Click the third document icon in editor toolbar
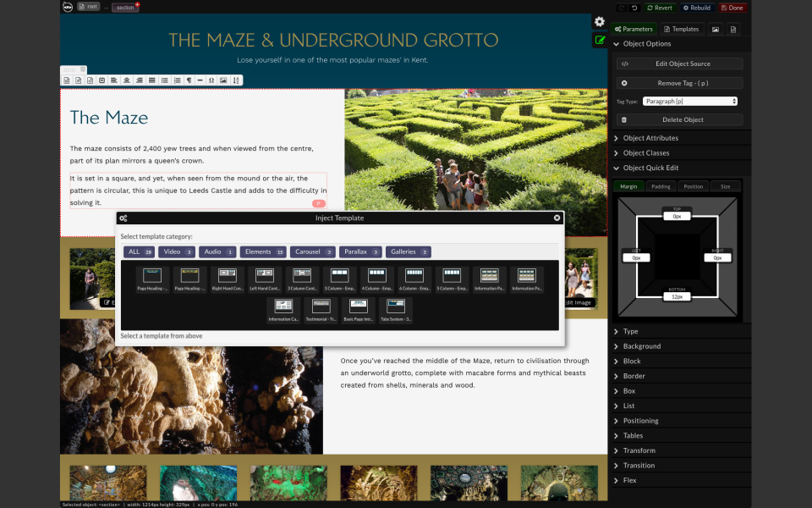This screenshot has height=508, width=812. (x=91, y=80)
